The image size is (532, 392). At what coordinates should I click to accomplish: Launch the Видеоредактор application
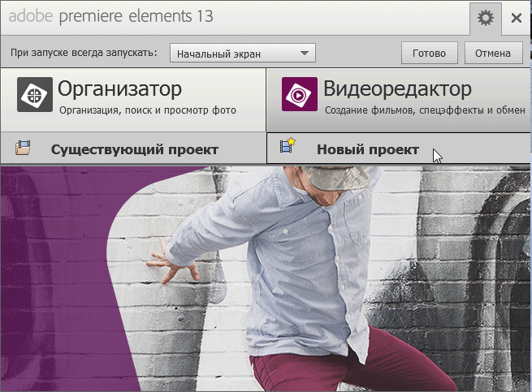coord(399,100)
